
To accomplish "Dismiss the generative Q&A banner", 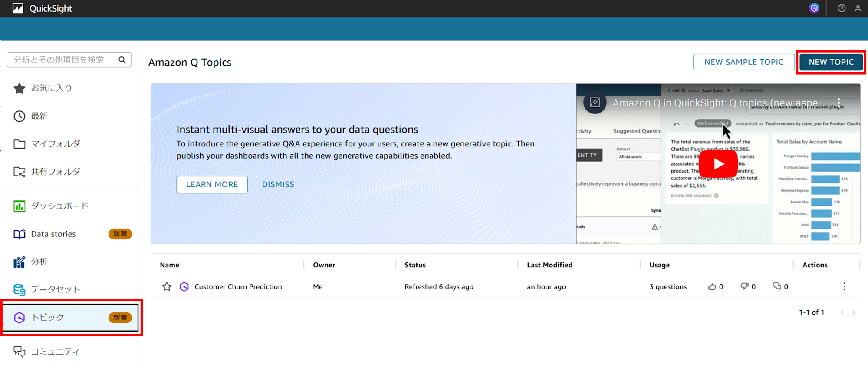I will coord(278,185).
